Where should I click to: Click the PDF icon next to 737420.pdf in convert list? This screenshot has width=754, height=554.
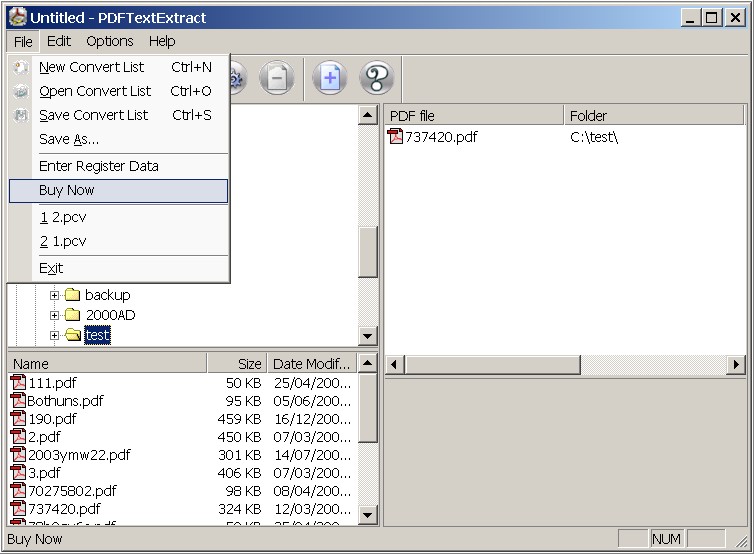click(x=395, y=137)
